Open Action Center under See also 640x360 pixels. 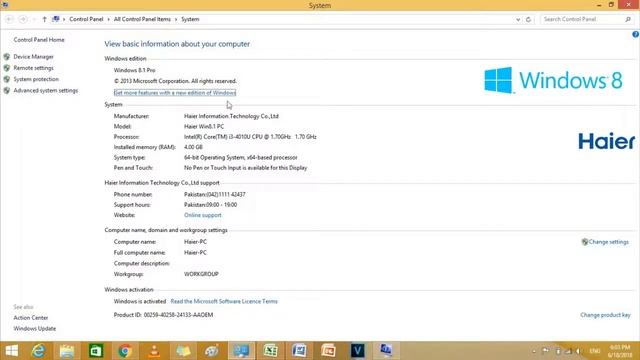pyautogui.click(x=31, y=318)
